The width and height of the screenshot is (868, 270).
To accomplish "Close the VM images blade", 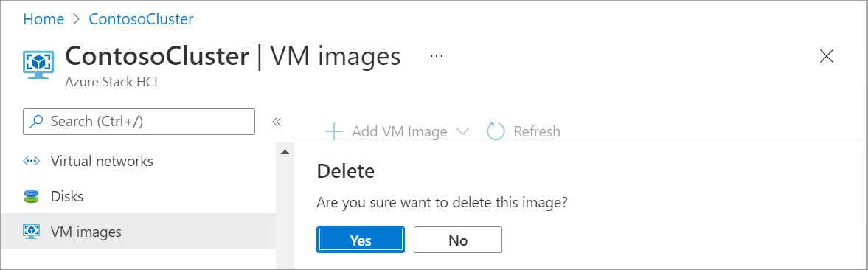I will click(x=826, y=56).
